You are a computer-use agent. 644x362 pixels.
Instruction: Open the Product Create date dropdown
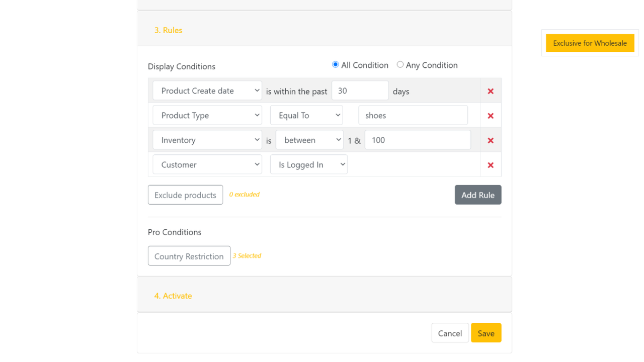click(x=207, y=91)
